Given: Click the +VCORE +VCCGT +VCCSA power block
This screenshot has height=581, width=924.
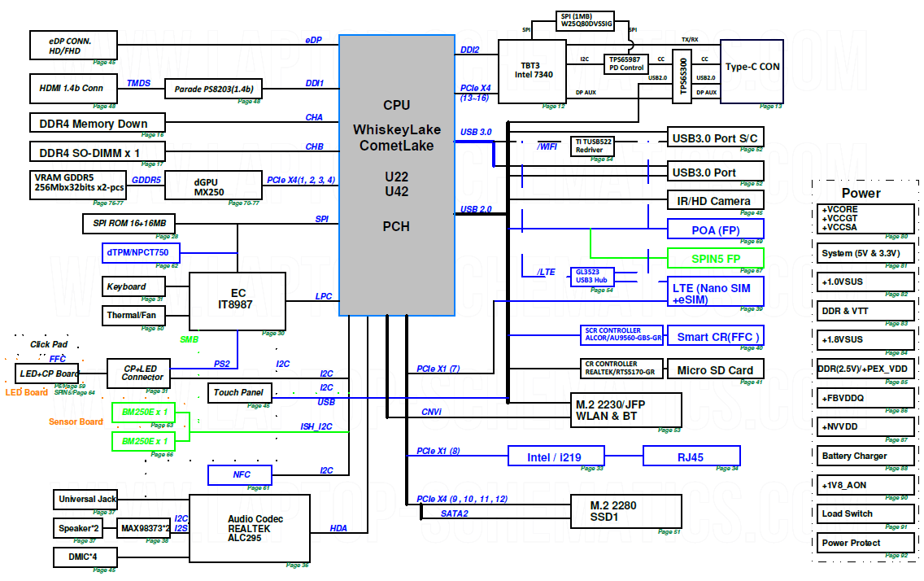Looking at the screenshot, I should 865,219.
